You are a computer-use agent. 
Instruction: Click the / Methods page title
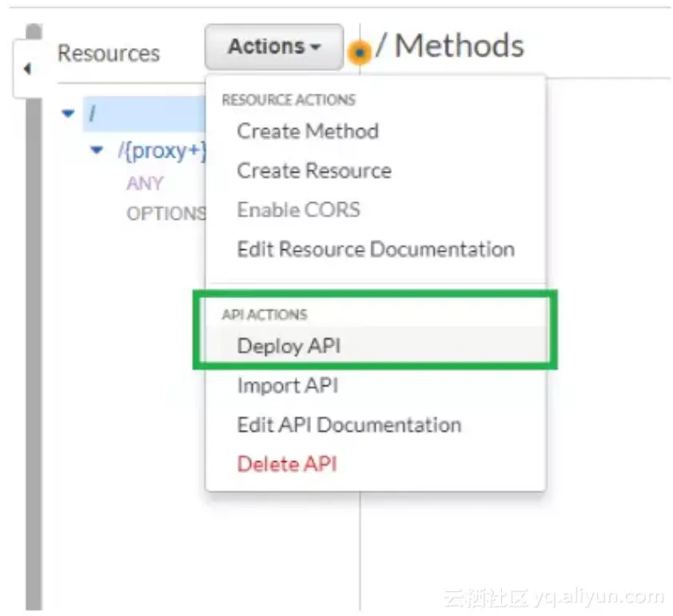[x=449, y=46]
